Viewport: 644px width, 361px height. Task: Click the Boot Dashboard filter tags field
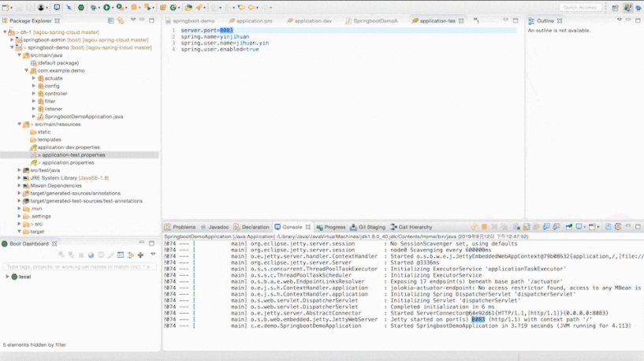click(x=80, y=266)
